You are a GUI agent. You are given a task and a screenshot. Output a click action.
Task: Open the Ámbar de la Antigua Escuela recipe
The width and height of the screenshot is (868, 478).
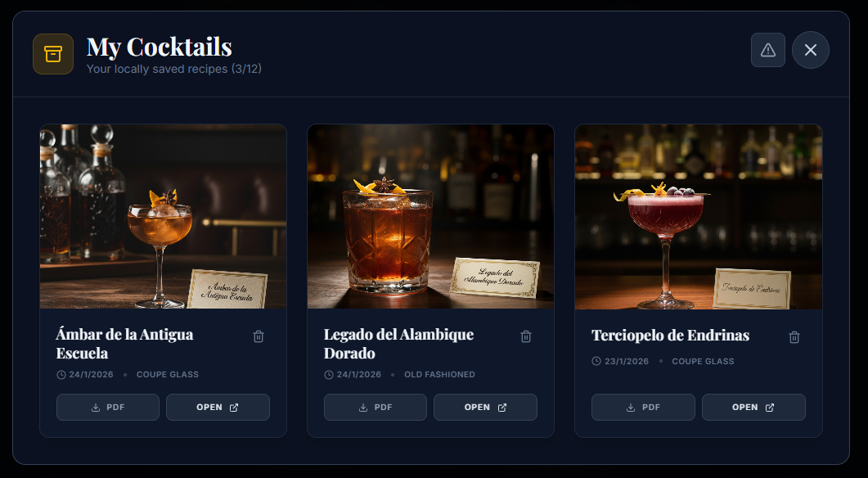tap(218, 407)
